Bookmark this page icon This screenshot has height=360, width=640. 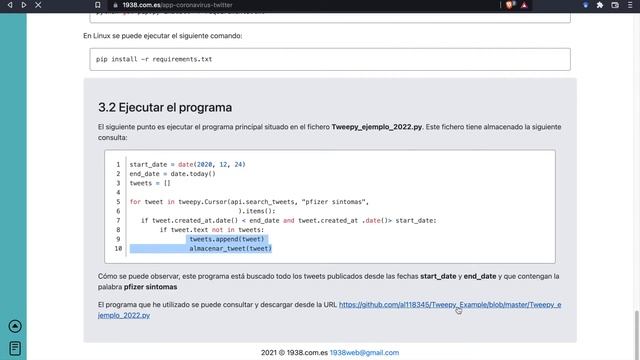click(x=98, y=5)
